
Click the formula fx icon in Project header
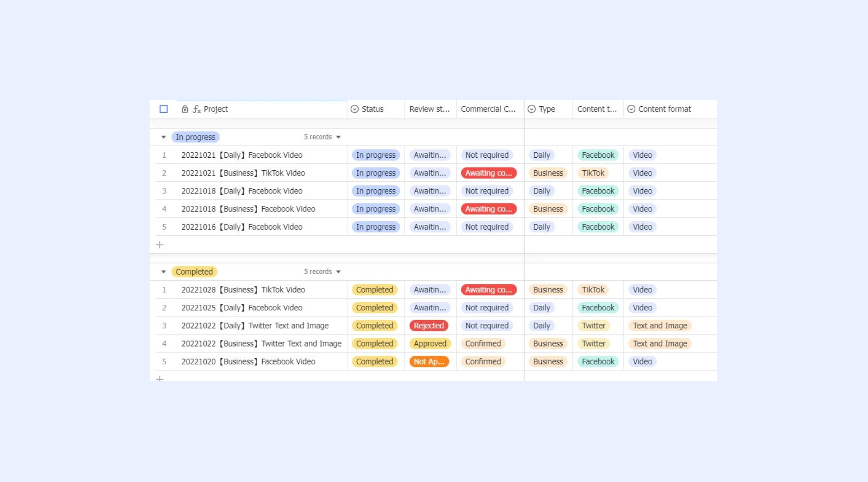point(196,109)
